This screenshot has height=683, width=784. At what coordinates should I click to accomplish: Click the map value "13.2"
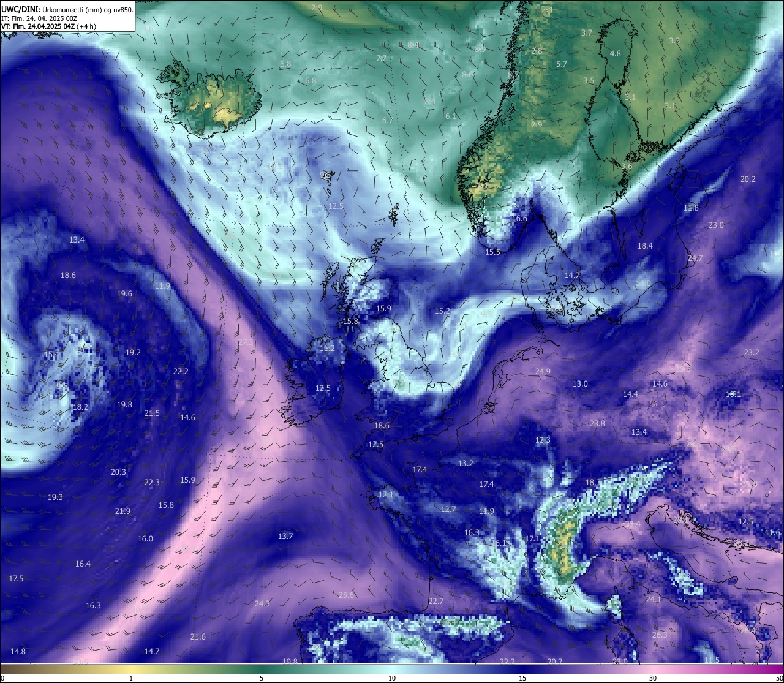466,463
